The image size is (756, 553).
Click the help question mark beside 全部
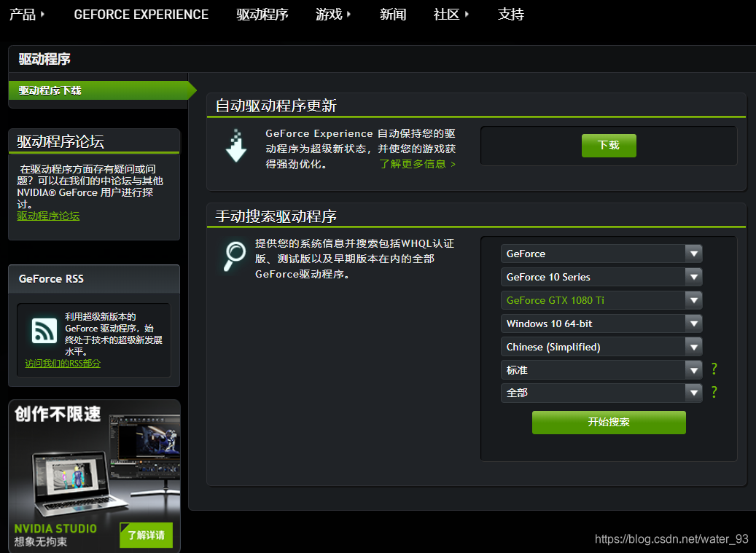point(714,392)
